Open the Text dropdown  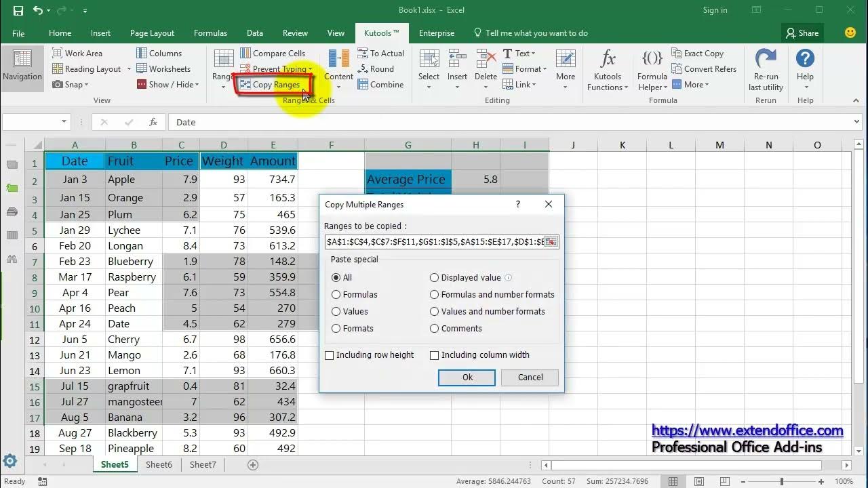click(x=519, y=53)
